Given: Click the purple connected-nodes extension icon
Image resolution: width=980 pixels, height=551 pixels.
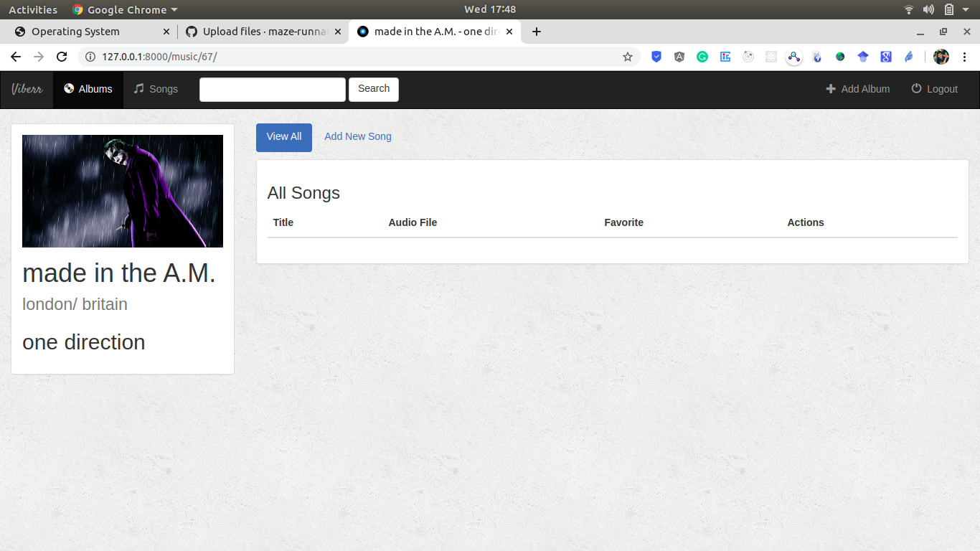Looking at the screenshot, I should tap(794, 57).
